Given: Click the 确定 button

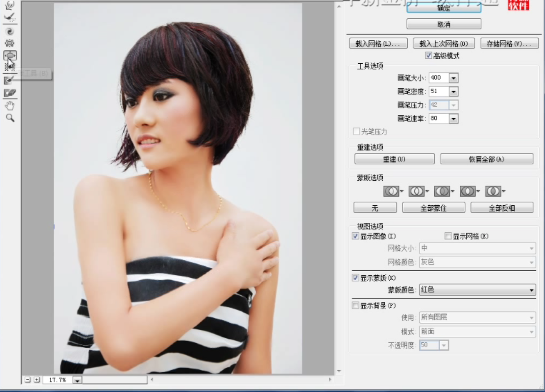Looking at the screenshot, I should tap(444, 8).
